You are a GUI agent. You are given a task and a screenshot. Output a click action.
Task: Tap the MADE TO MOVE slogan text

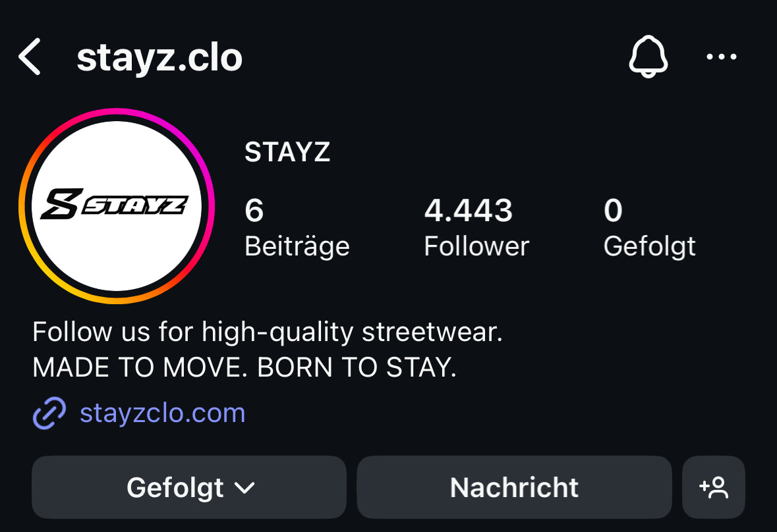[x=245, y=367]
